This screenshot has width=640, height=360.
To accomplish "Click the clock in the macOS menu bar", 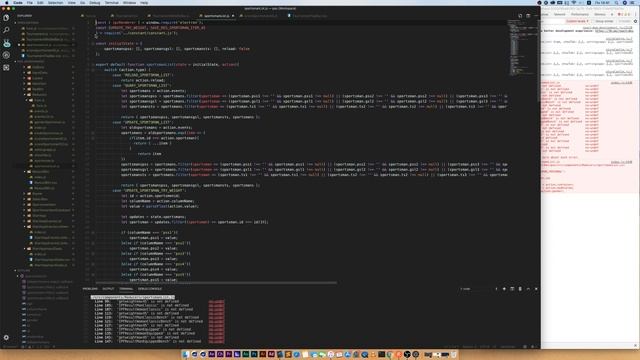I will (x=602, y=2).
